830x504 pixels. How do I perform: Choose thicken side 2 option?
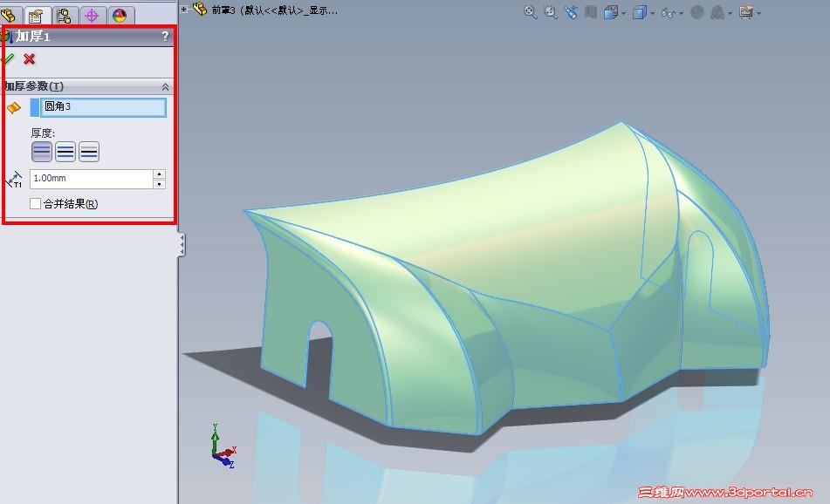coord(89,152)
